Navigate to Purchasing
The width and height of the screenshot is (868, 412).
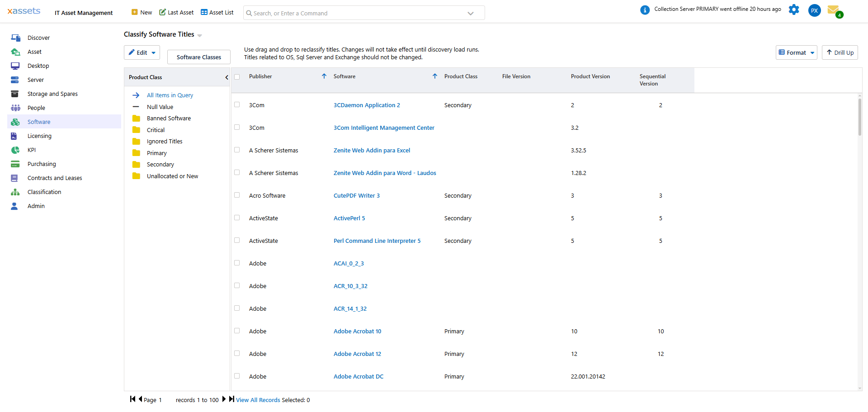(x=42, y=164)
